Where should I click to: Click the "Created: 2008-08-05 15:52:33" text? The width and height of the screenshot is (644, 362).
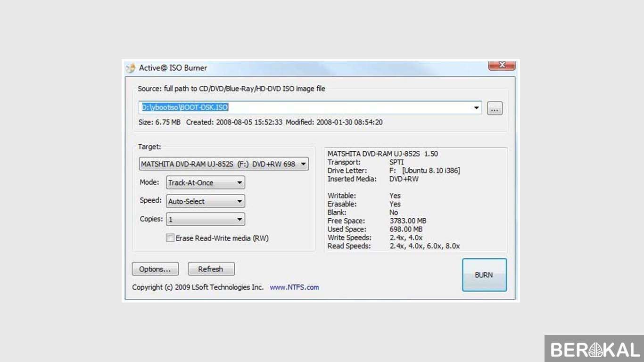point(234,122)
